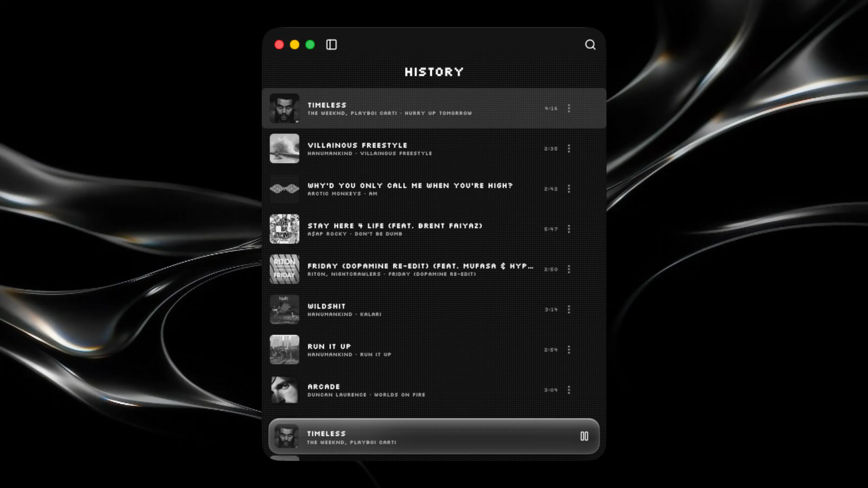Image resolution: width=868 pixels, height=488 pixels.
Task: Open more options for Villainous Freestyle
Action: (x=569, y=149)
